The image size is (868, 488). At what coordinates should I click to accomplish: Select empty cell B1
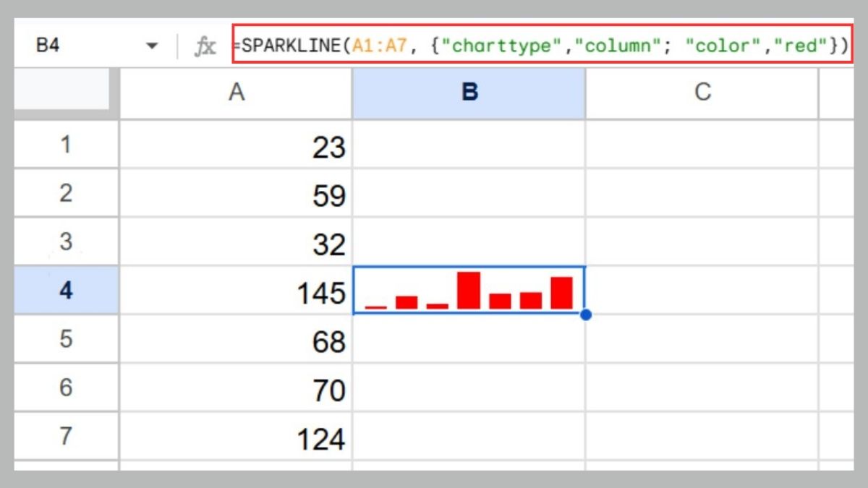[469, 146]
